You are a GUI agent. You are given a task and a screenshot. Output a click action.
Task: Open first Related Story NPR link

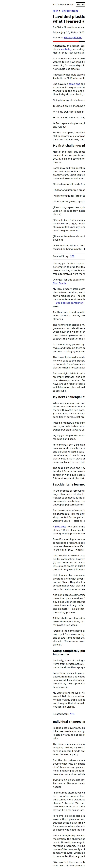(72, 256)
